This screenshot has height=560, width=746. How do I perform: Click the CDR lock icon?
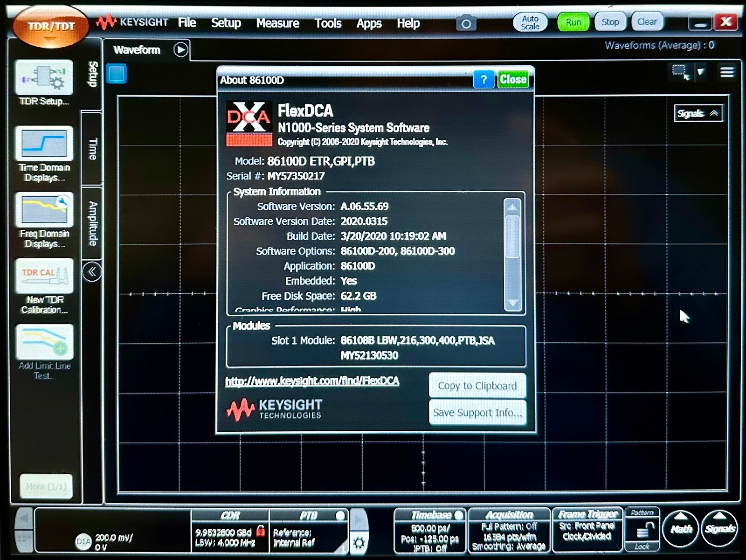(261, 530)
